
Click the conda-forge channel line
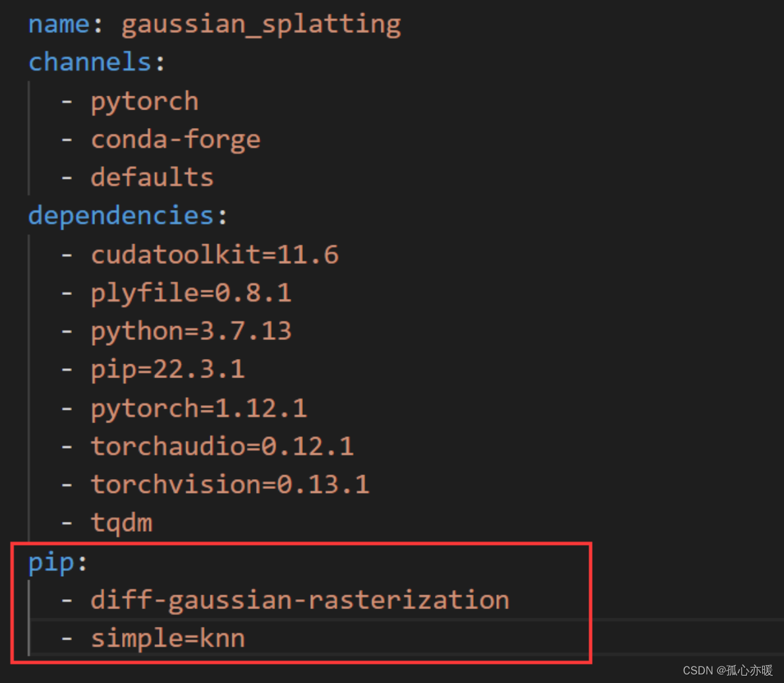(176, 140)
